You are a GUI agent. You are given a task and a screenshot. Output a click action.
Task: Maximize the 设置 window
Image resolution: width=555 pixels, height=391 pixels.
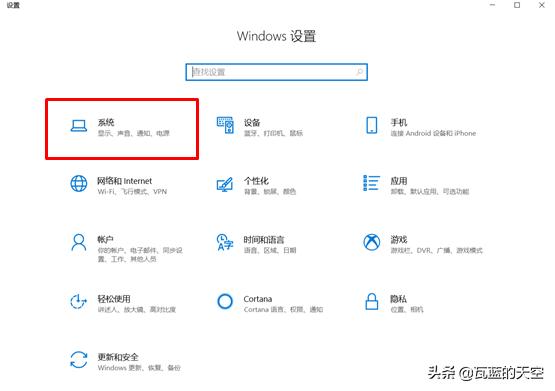(x=517, y=5)
